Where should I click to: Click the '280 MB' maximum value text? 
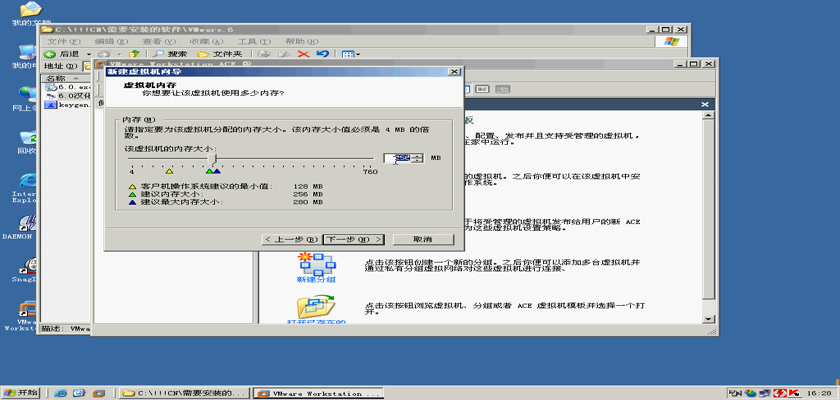pos(308,202)
